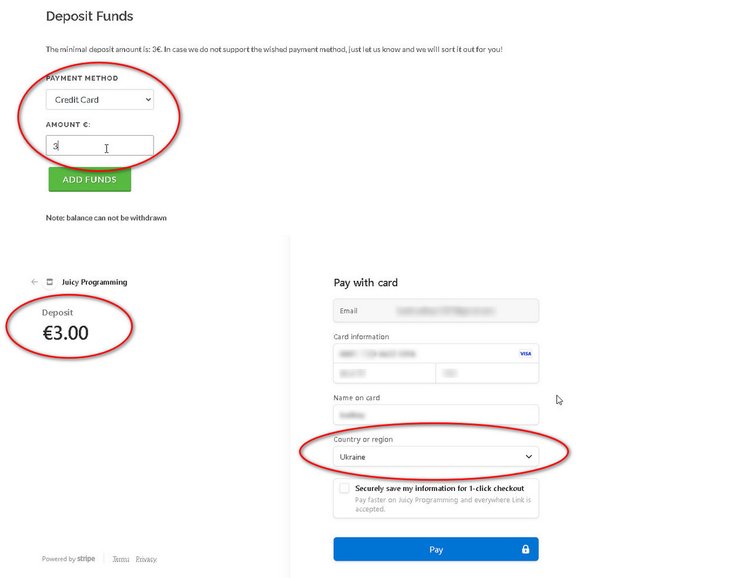Click the card expiry date field
The height and width of the screenshot is (578, 740).
point(384,373)
